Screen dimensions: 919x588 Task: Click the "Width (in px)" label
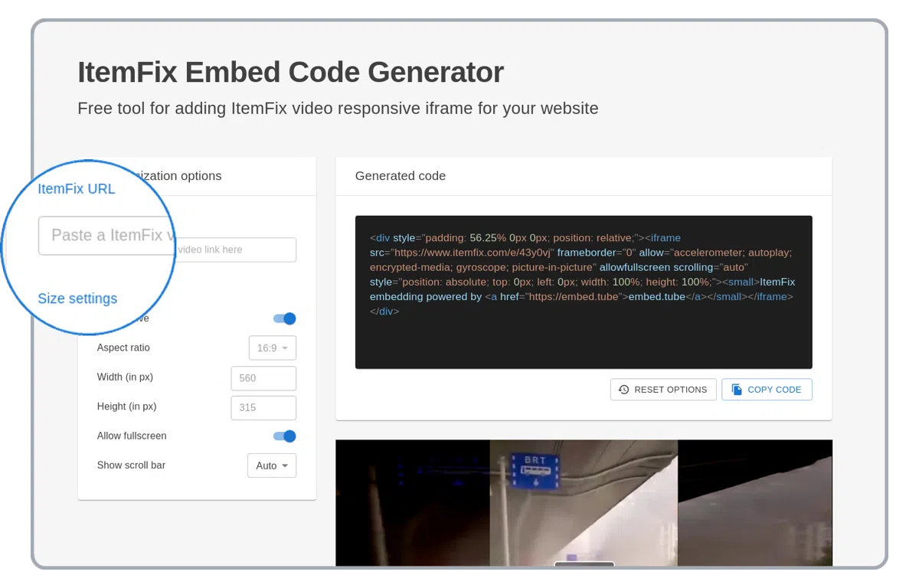[125, 377]
